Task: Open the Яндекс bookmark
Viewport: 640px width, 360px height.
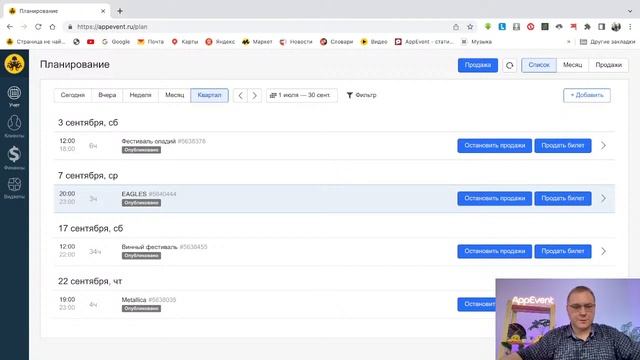Action: point(220,42)
